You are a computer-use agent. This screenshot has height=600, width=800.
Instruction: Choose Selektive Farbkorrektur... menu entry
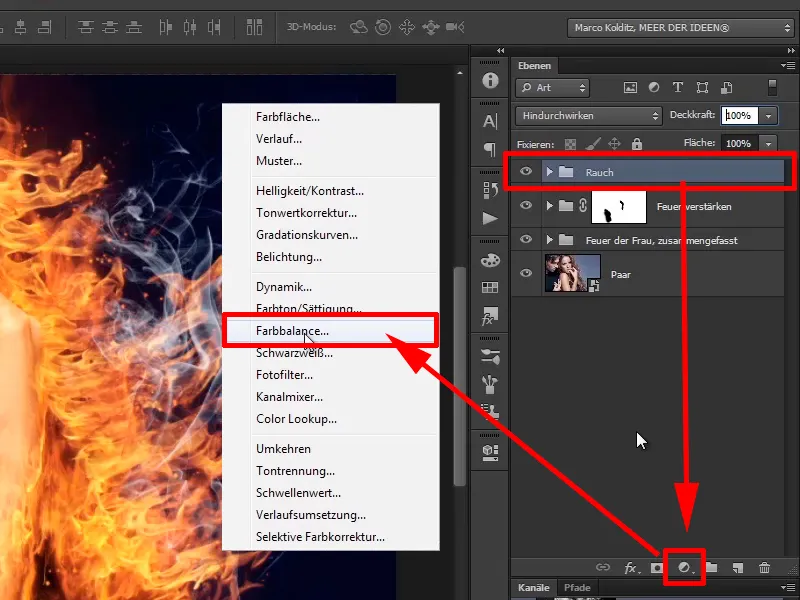(331, 537)
